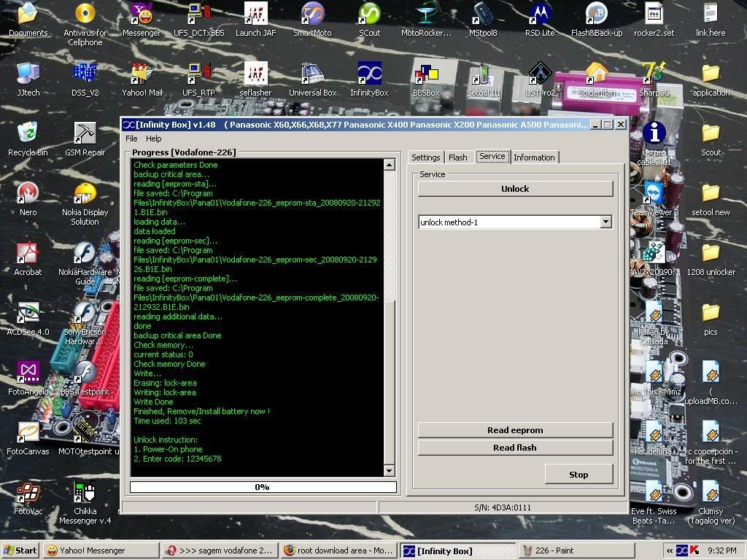Switch to the Flash tab

[x=458, y=157]
